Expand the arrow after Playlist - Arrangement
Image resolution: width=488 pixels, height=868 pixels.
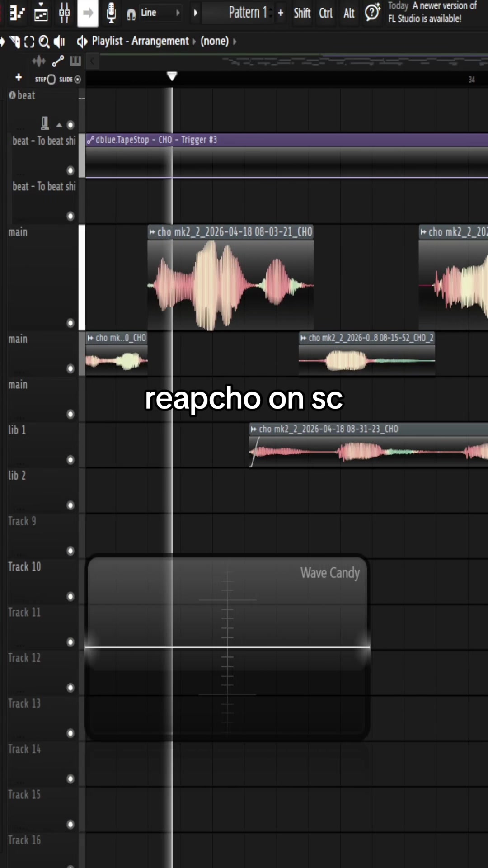(194, 42)
